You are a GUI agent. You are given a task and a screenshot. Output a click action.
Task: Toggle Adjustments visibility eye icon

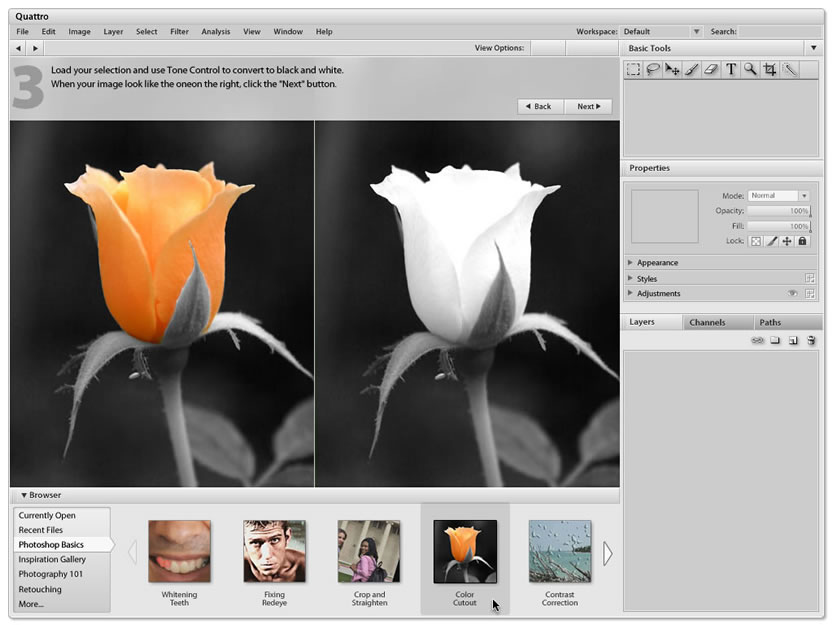point(793,293)
